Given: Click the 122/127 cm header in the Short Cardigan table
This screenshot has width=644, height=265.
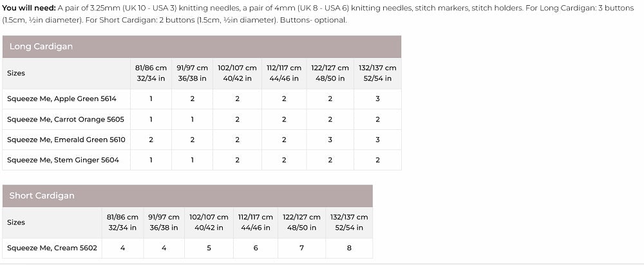Looking at the screenshot, I should point(301,223).
